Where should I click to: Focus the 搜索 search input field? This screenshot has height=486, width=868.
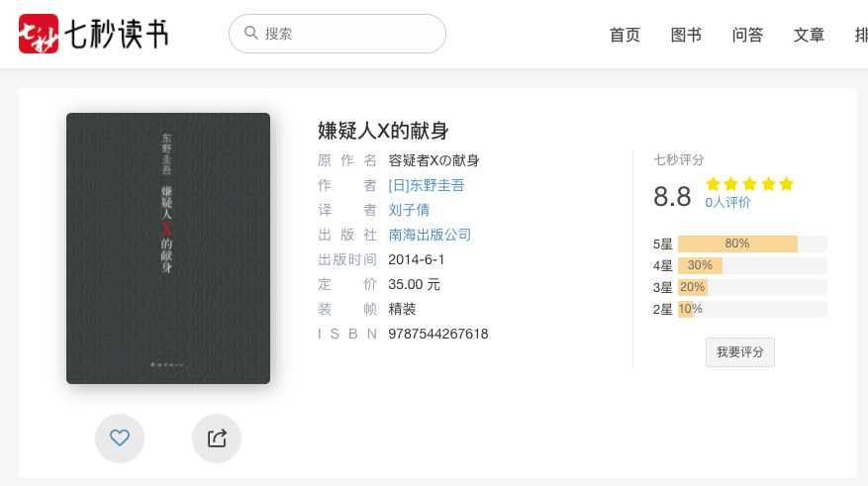[338, 34]
